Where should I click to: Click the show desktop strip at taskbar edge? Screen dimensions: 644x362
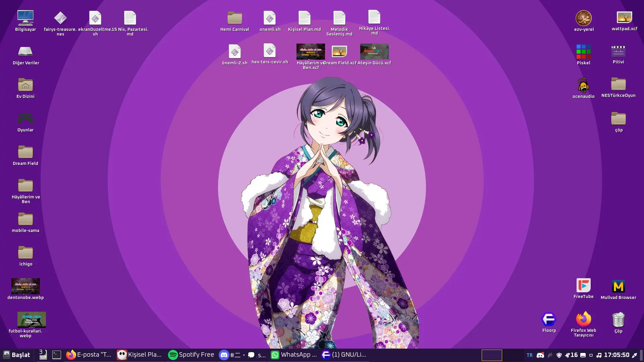coord(641,355)
